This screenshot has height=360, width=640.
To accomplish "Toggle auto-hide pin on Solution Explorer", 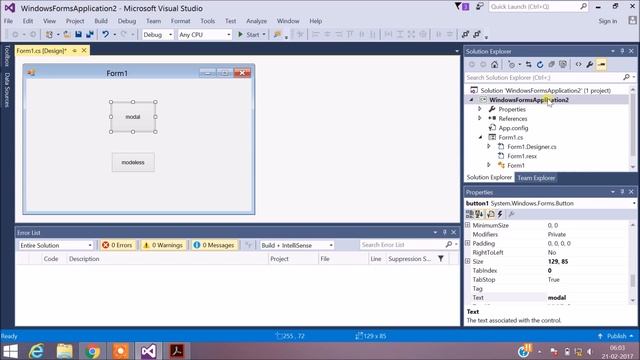I will click(x=622, y=51).
